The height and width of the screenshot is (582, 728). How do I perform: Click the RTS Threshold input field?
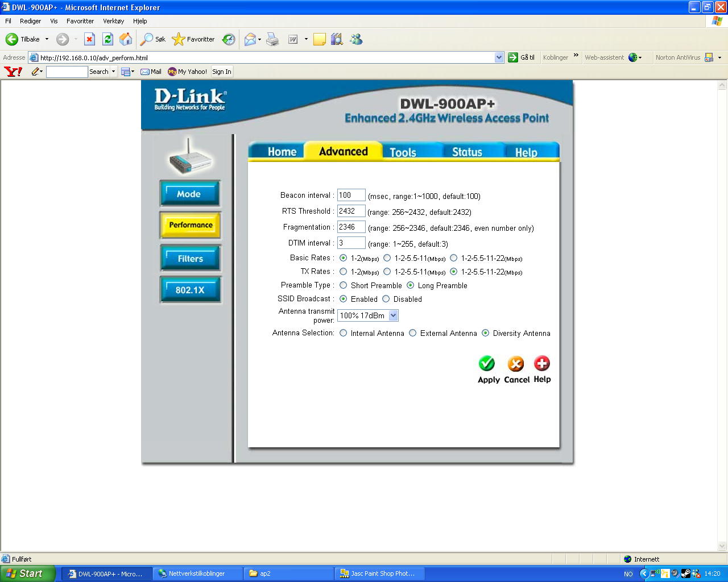pyautogui.click(x=351, y=211)
